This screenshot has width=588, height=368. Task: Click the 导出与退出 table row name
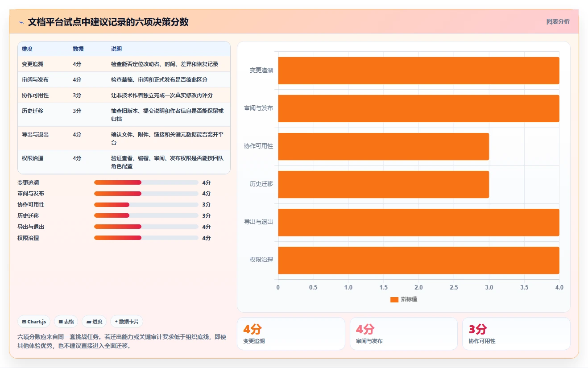coord(35,135)
